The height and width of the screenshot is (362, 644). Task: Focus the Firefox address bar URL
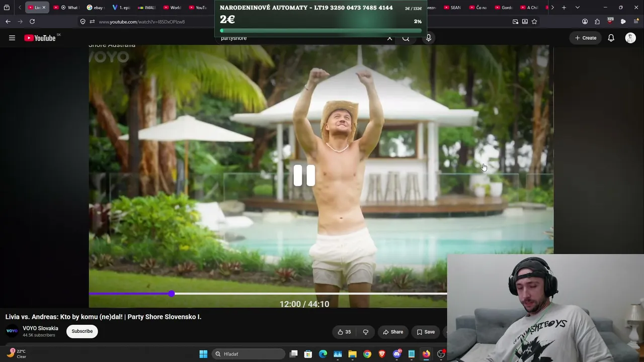(142, 22)
